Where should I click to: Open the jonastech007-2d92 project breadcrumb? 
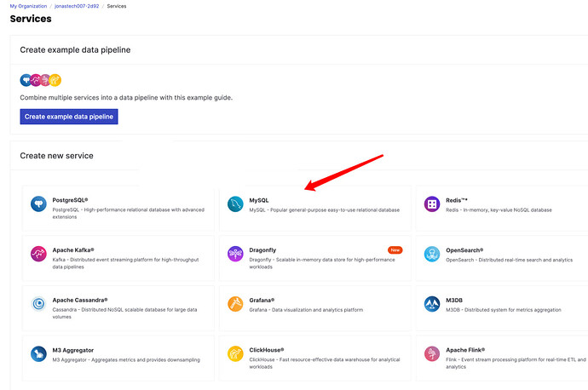[x=77, y=6]
